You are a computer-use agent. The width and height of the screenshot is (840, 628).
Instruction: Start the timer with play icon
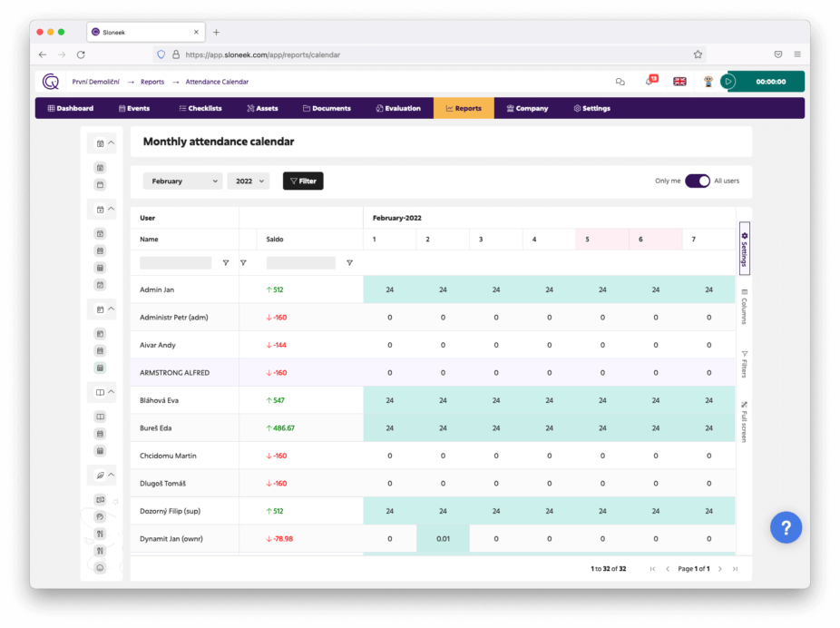click(728, 82)
